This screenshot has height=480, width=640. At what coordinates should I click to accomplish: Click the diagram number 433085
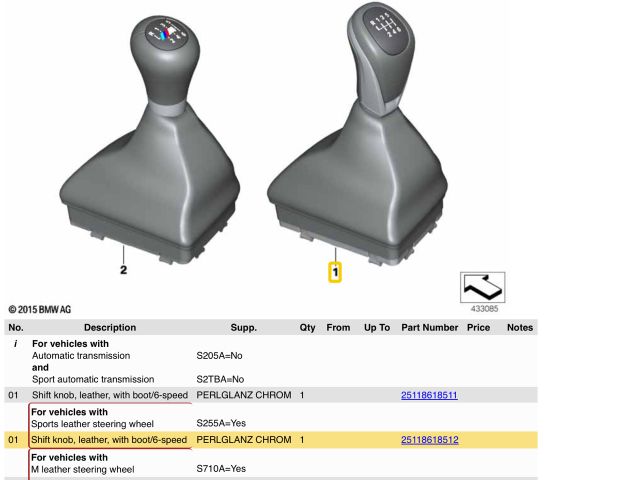click(x=483, y=309)
